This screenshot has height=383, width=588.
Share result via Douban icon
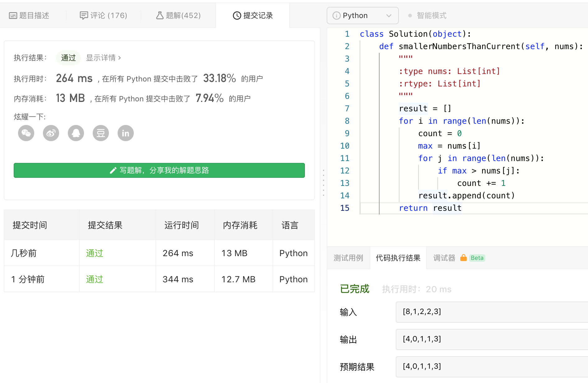tap(101, 133)
